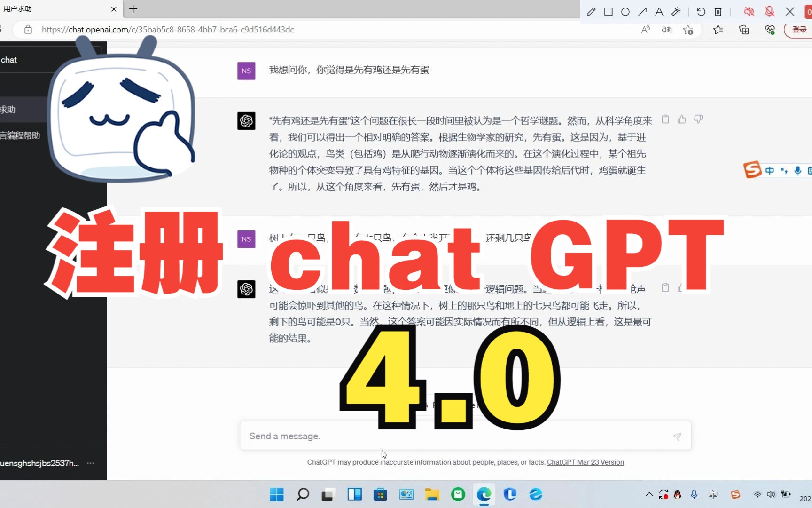Image resolution: width=812 pixels, height=508 pixels.
Task: Open QQ from the system tray
Action: 677,494
